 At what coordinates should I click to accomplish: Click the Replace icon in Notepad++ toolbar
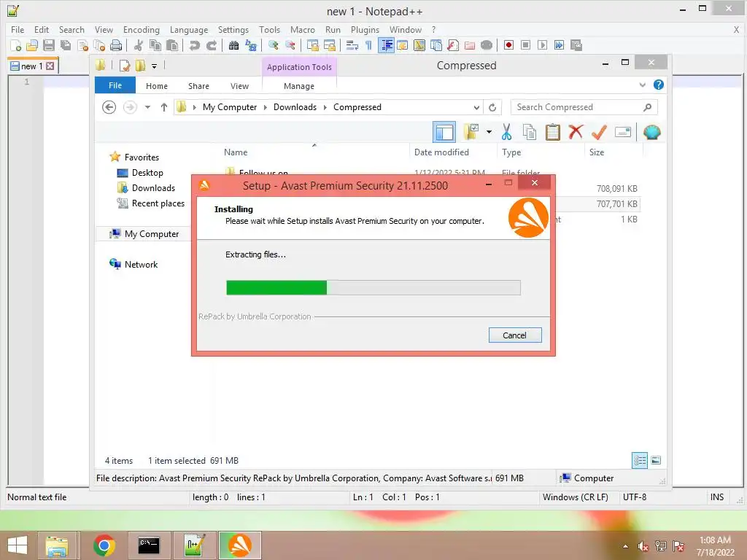coord(251,45)
